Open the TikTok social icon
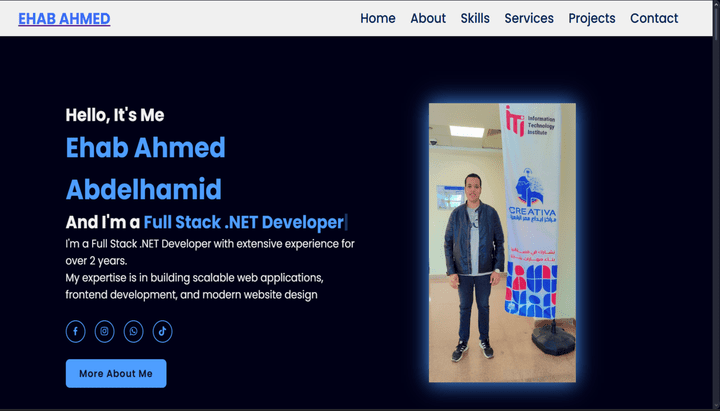720x411 pixels. (x=162, y=331)
